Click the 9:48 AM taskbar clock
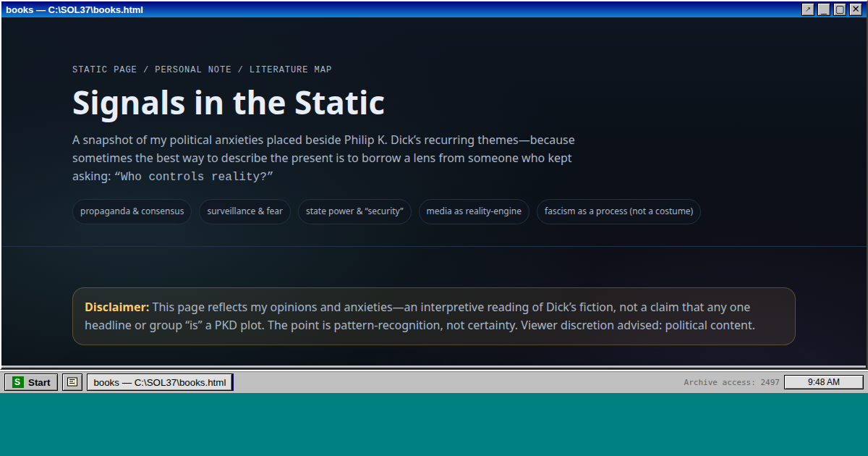The width and height of the screenshot is (868, 456). tap(823, 382)
